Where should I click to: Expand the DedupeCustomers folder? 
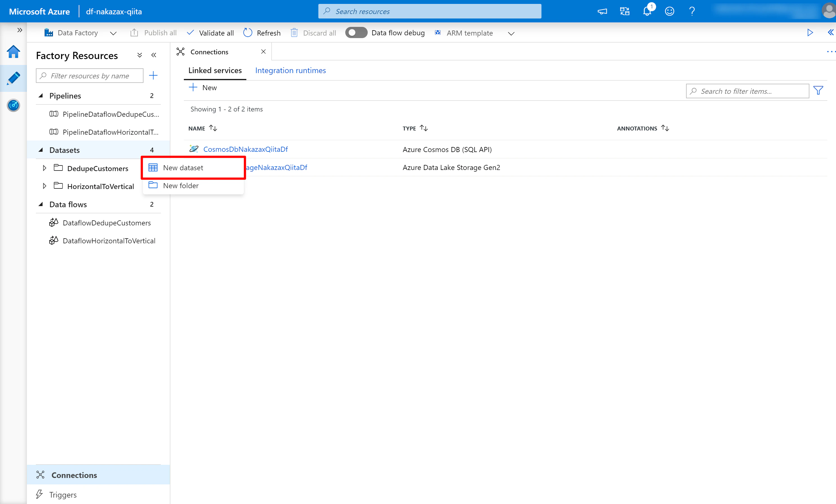45,168
